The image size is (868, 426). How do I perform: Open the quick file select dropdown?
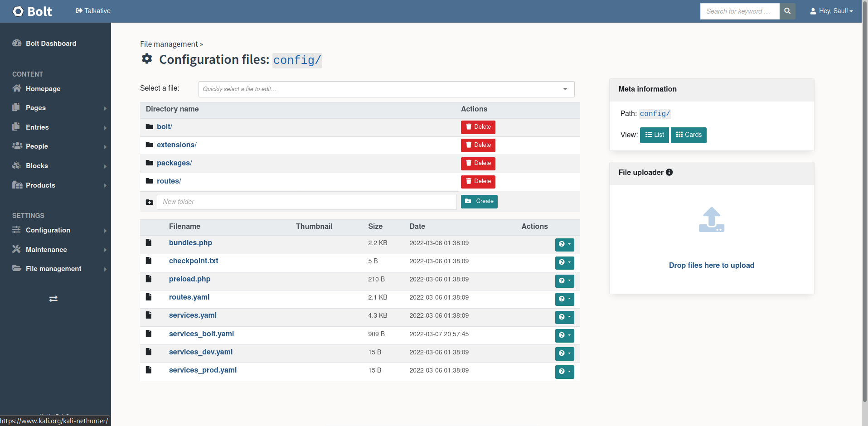(386, 89)
